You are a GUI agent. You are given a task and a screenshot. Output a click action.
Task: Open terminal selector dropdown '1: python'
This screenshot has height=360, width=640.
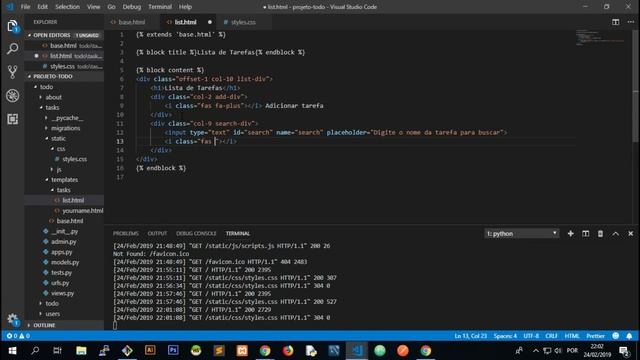[x=521, y=233]
